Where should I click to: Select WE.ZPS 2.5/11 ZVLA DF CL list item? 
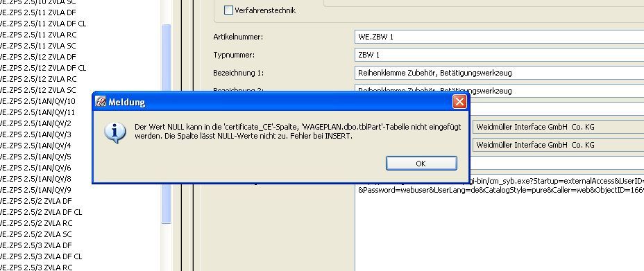point(43,24)
